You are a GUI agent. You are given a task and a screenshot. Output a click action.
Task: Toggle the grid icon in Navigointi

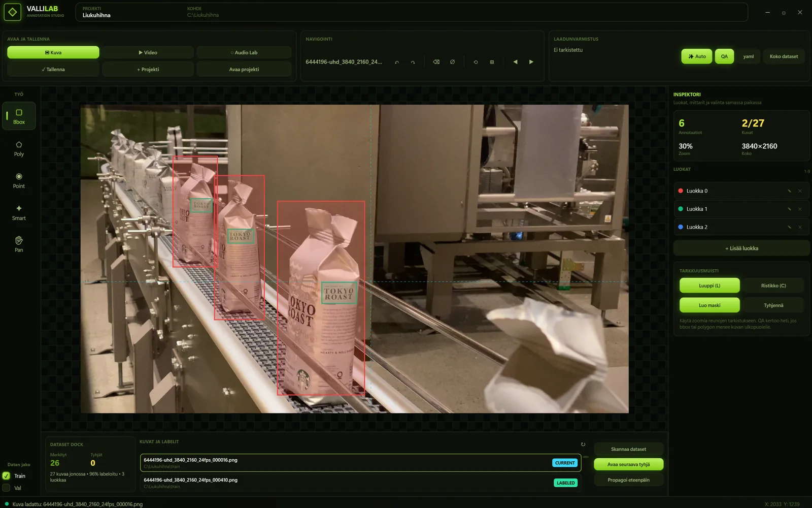[492, 62]
